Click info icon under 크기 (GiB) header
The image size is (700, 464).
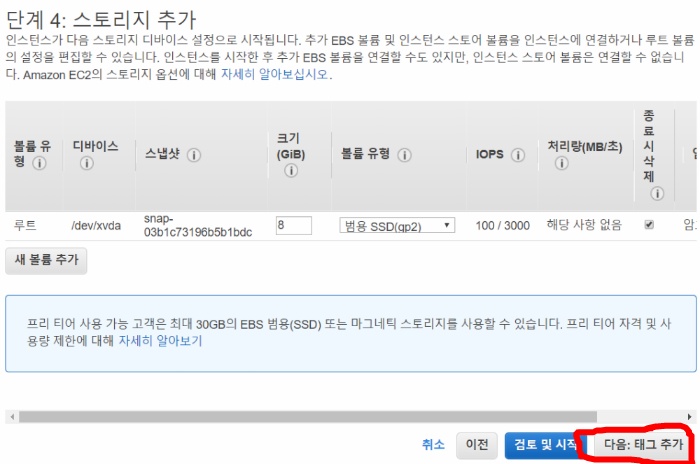(291, 171)
